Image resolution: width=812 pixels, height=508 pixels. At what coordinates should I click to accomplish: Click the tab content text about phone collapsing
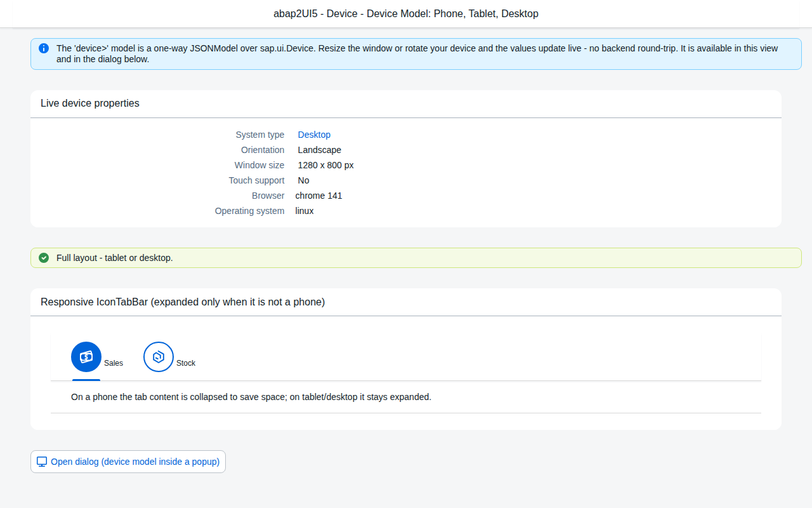(251, 397)
